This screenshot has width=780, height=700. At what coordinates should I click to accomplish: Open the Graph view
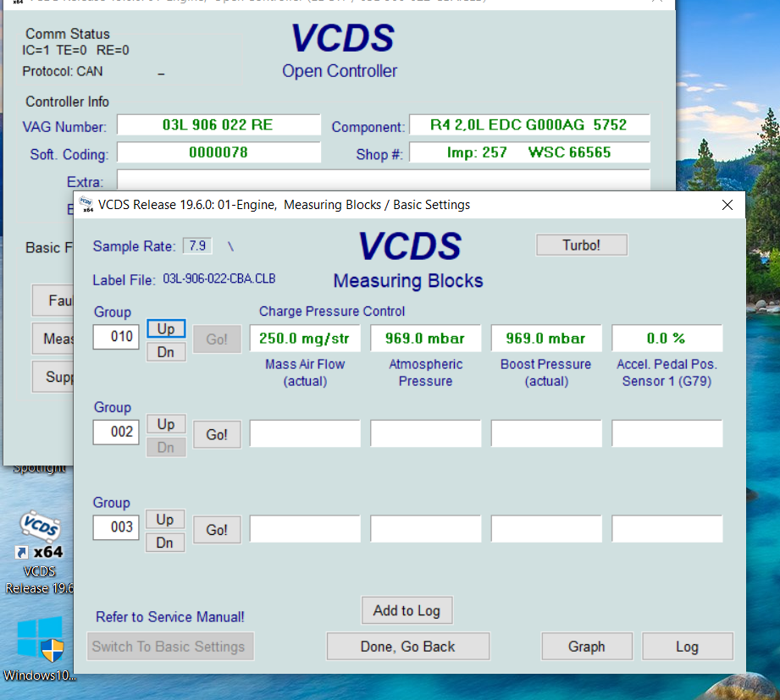[587, 647]
